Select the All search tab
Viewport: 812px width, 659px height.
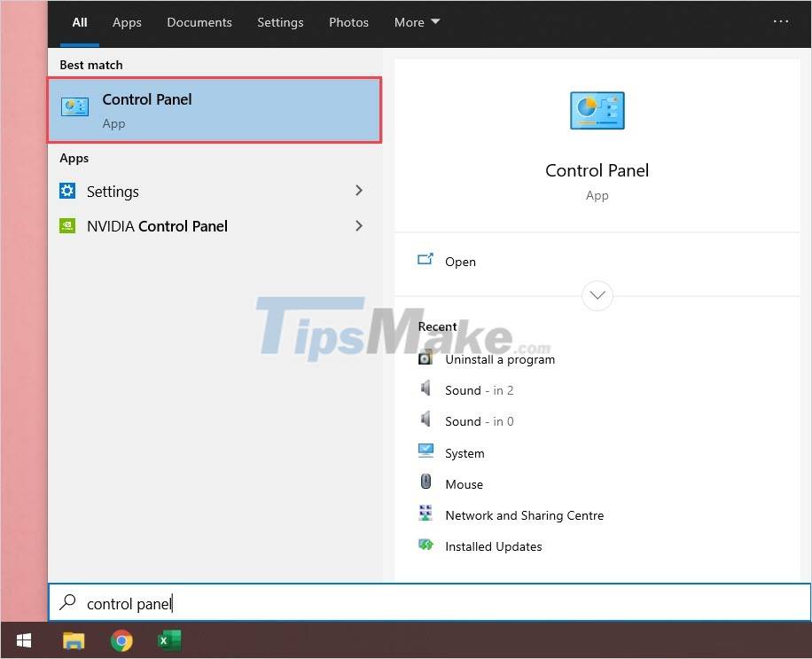[x=80, y=22]
